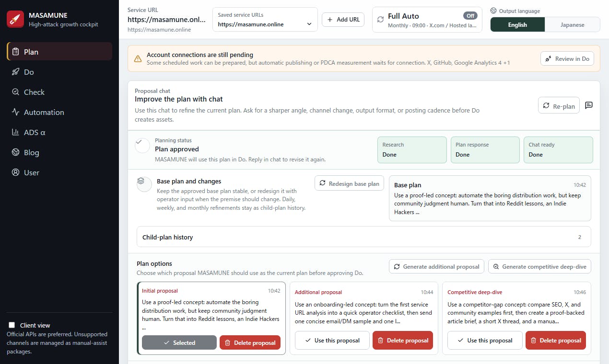609x364 pixels.
Task: Open the Base plan card from 10:42
Action: click(x=490, y=198)
